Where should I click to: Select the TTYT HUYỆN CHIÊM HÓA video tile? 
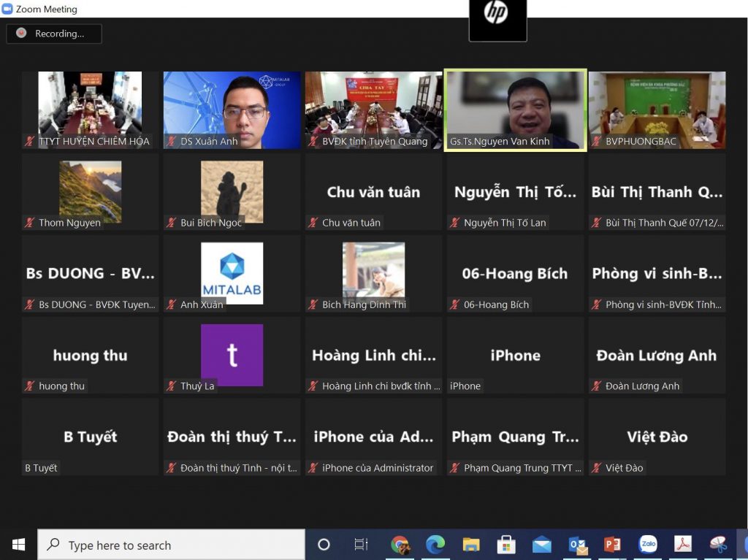90,110
